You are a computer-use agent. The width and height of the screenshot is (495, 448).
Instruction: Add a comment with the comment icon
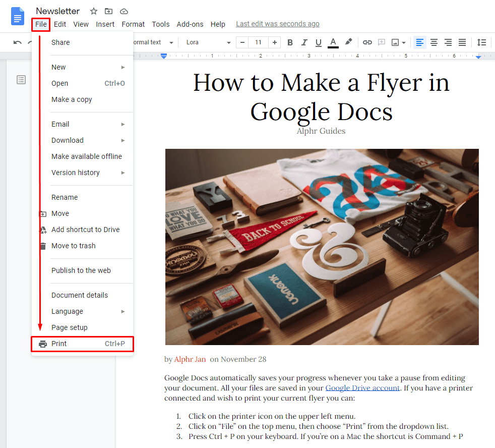(381, 42)
